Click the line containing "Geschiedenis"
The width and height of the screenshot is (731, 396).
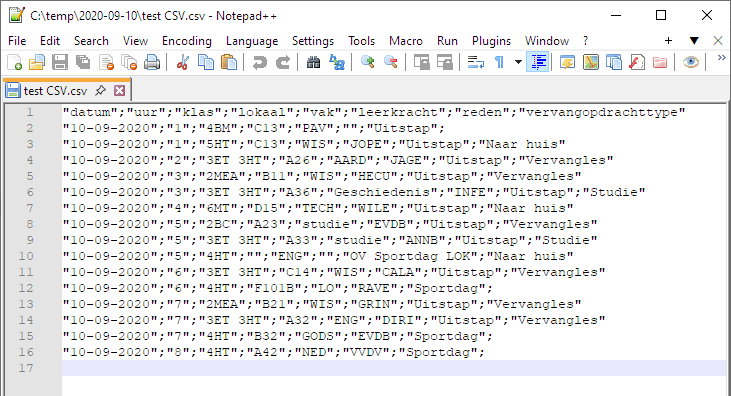coord(354,192)
